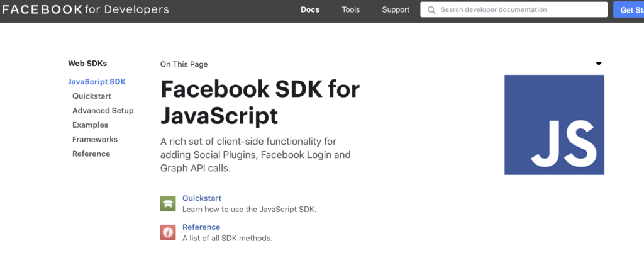Go to Advanced Setup in the sidebar

tap(103, 111)
